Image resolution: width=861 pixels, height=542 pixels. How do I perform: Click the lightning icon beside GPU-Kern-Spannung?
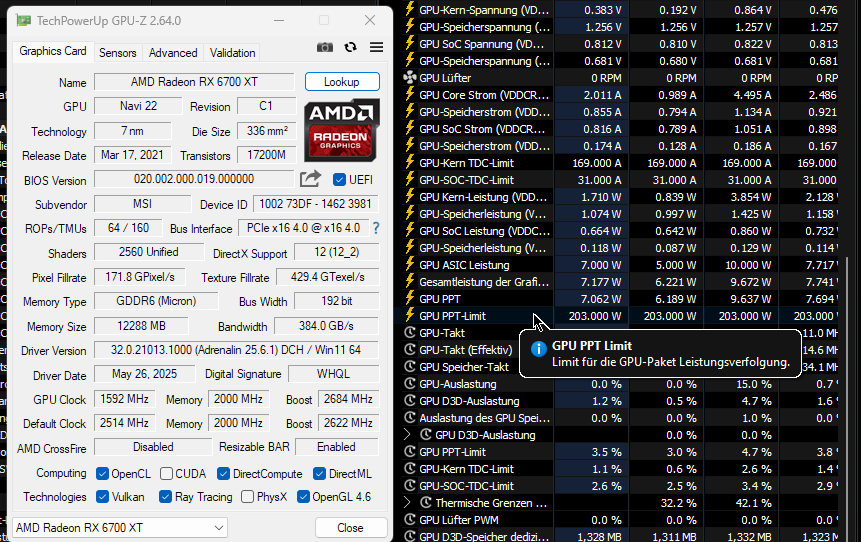point(410,9)
